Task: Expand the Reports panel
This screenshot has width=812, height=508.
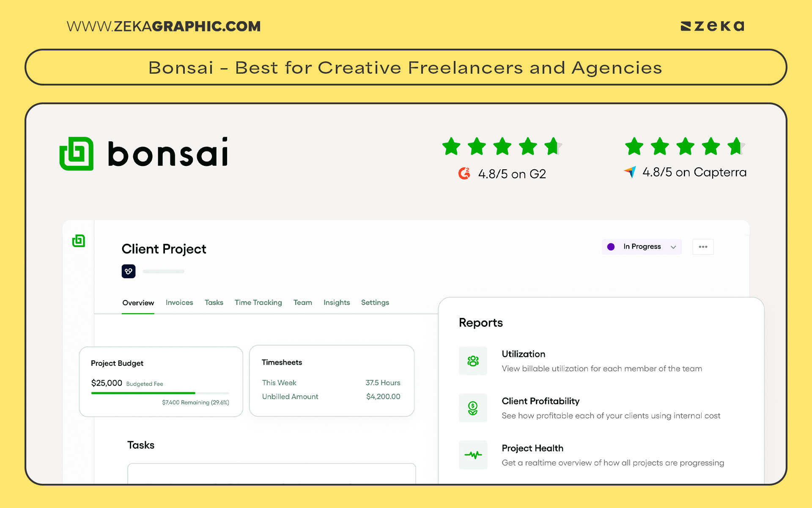Action: [x=480, y=323]
